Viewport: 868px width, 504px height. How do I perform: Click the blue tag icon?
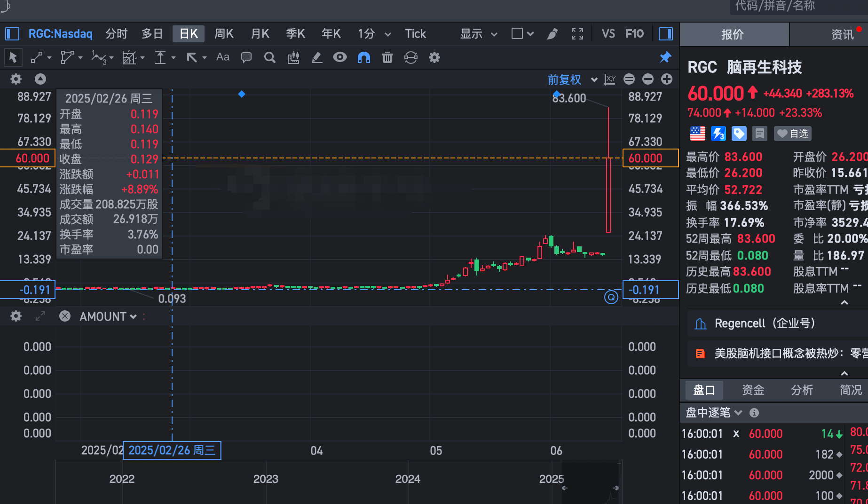[x=739, y=134]
